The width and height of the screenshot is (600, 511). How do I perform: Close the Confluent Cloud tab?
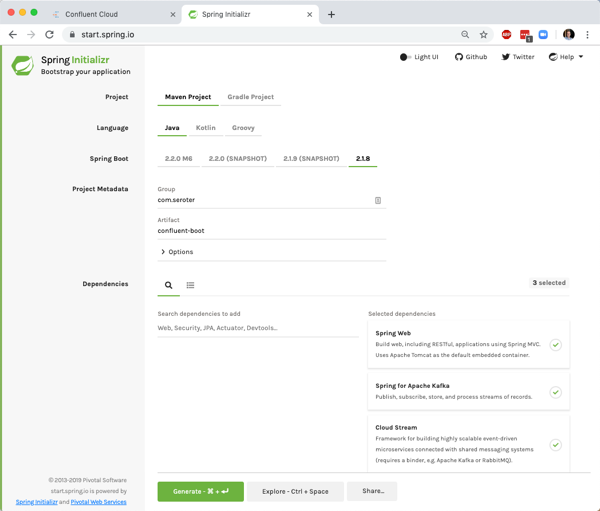[173, 15]
